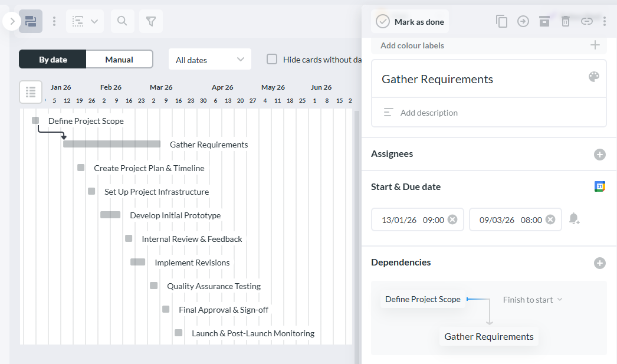Change the Finish to start dependency type
This screenshot has width=617, height=364.
532,299
